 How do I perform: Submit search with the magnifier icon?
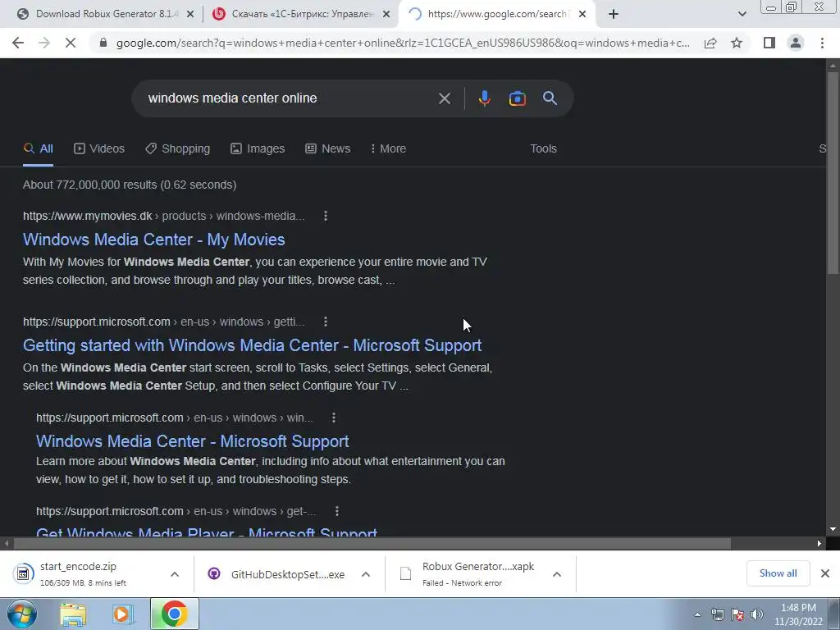[550, 98]
